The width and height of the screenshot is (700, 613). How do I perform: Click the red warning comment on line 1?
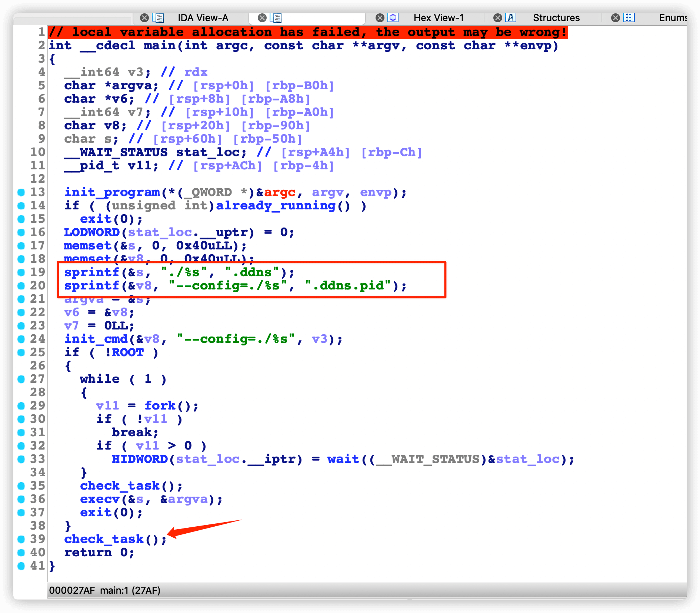[x=308, y=32]
